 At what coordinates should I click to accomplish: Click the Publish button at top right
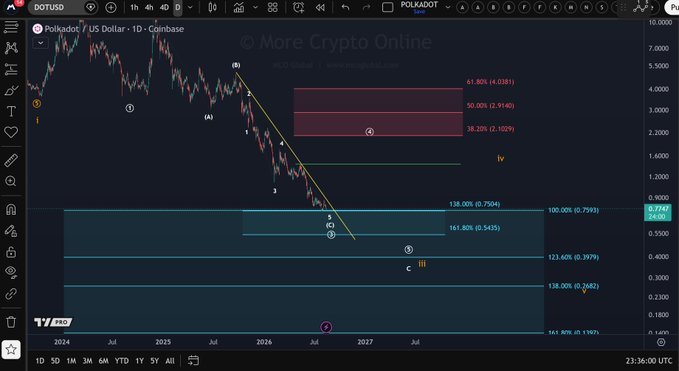[672, 7]
